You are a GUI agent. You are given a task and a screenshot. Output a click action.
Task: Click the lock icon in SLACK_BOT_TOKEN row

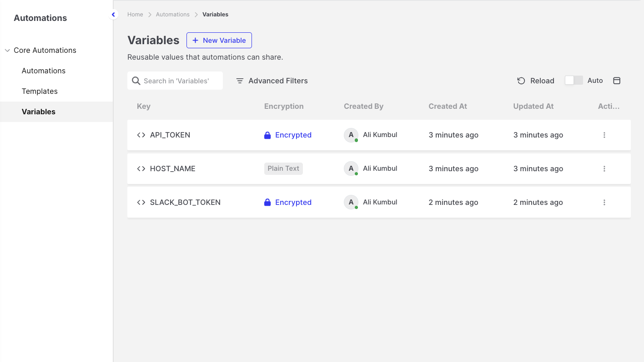267,203
